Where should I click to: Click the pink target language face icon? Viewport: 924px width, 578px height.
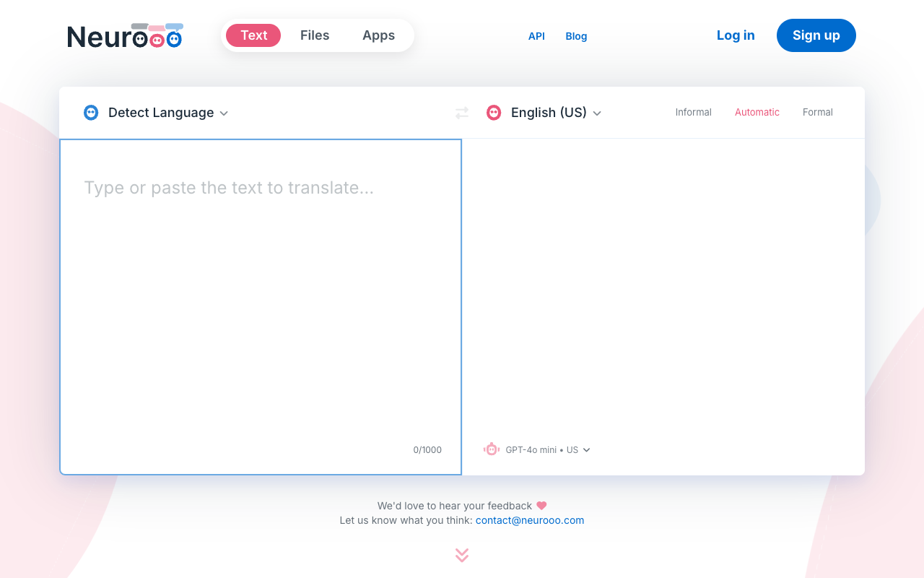pos(494,112)
